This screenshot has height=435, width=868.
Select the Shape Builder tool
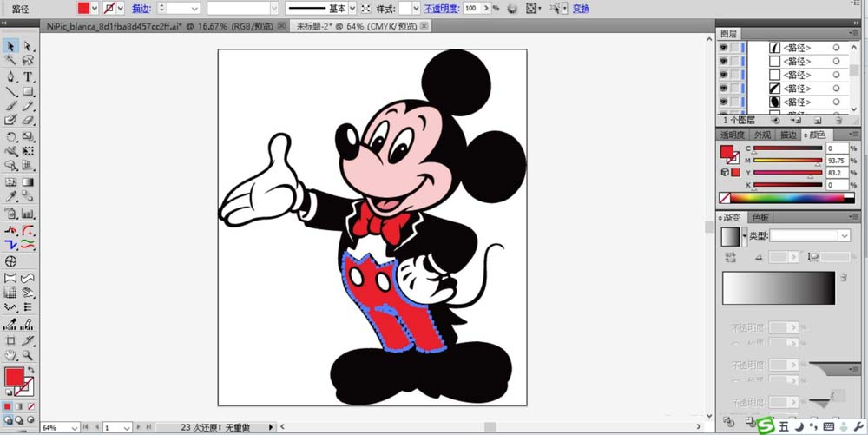tap(10, 166)
